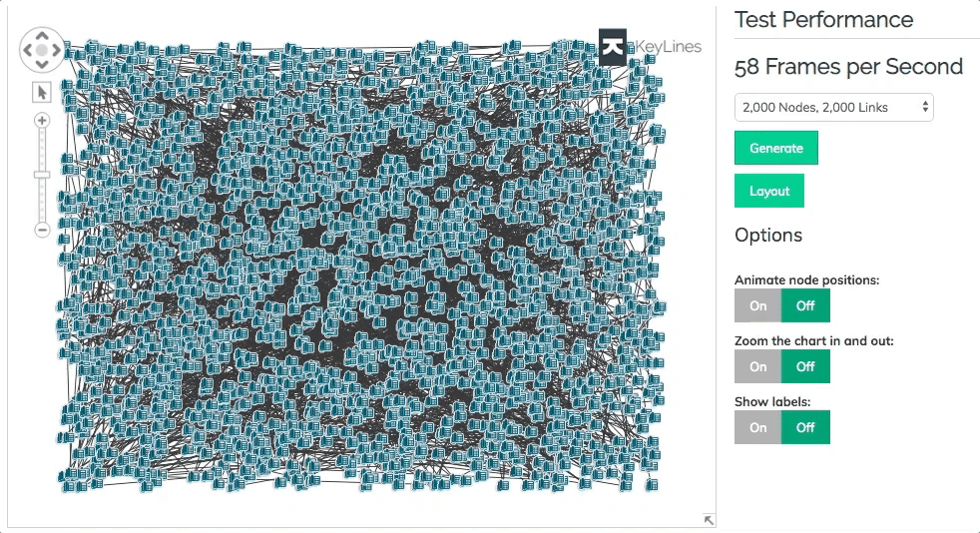Click the center of the navigation wheel
The width and height of the screenshot is (980, 533).
(42, 50)
